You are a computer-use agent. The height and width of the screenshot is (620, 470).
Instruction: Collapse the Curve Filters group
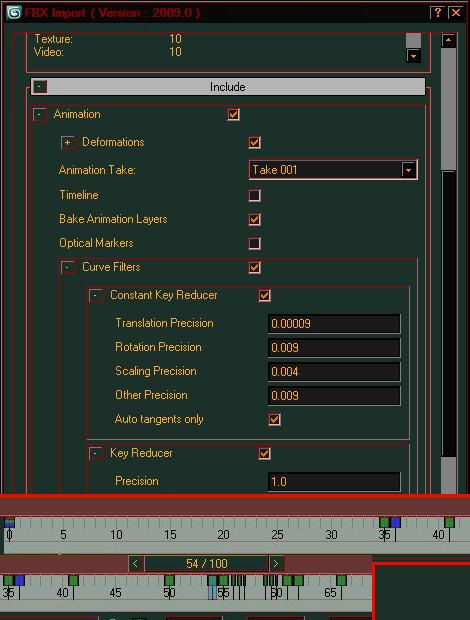pos(68,268)
